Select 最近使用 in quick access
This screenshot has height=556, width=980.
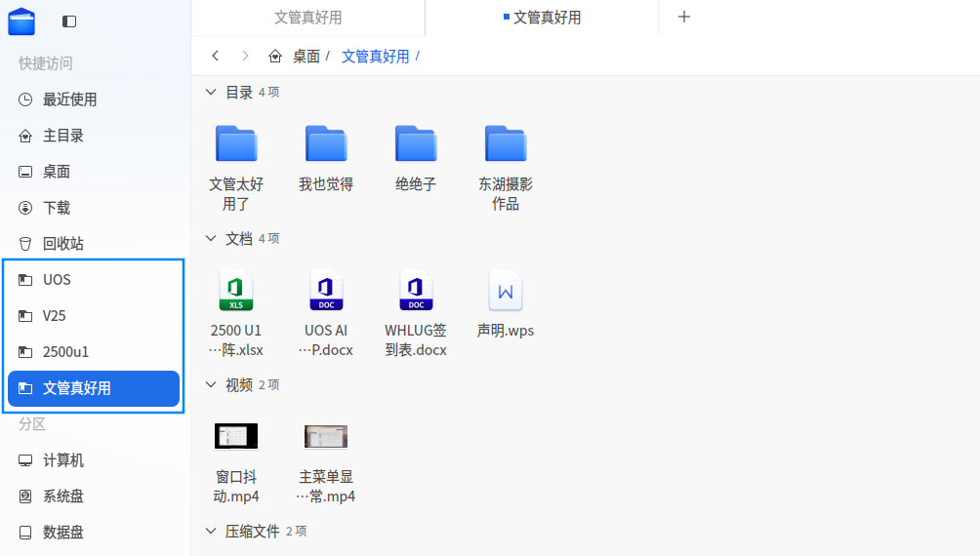[x=69, y=99]
